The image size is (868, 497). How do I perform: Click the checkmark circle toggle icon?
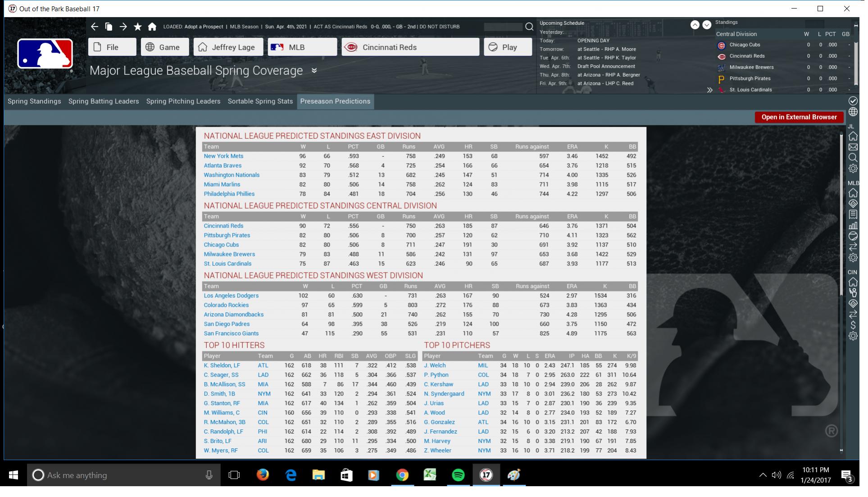pyautogui.click(x=853, y=101)
